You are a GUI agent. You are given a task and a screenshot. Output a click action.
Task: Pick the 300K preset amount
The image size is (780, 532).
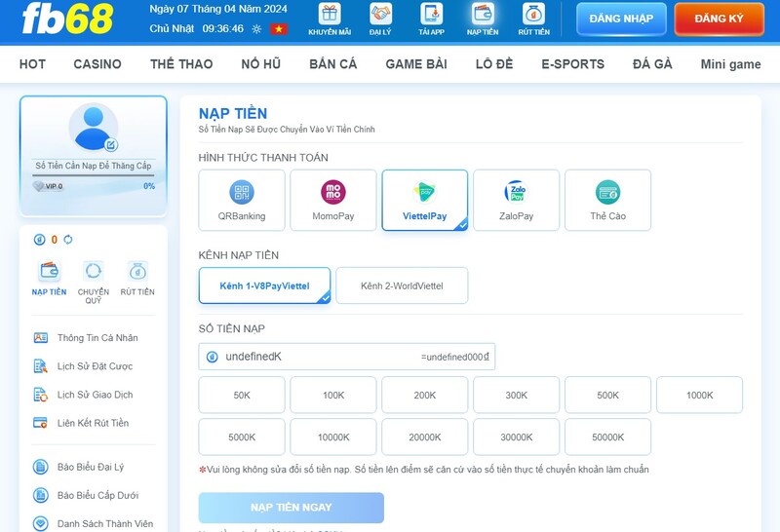click(517, 396)
